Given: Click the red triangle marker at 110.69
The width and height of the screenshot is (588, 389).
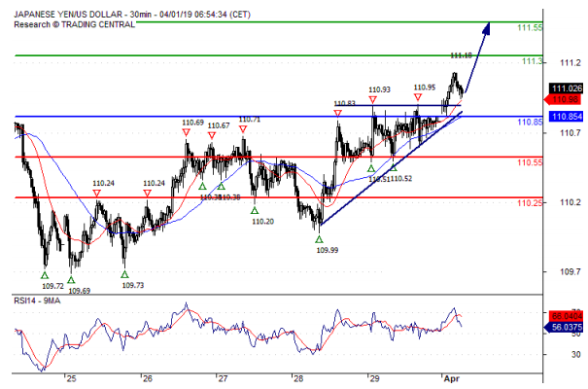Looking at the screenshot, I should click(x=187, y=132).
